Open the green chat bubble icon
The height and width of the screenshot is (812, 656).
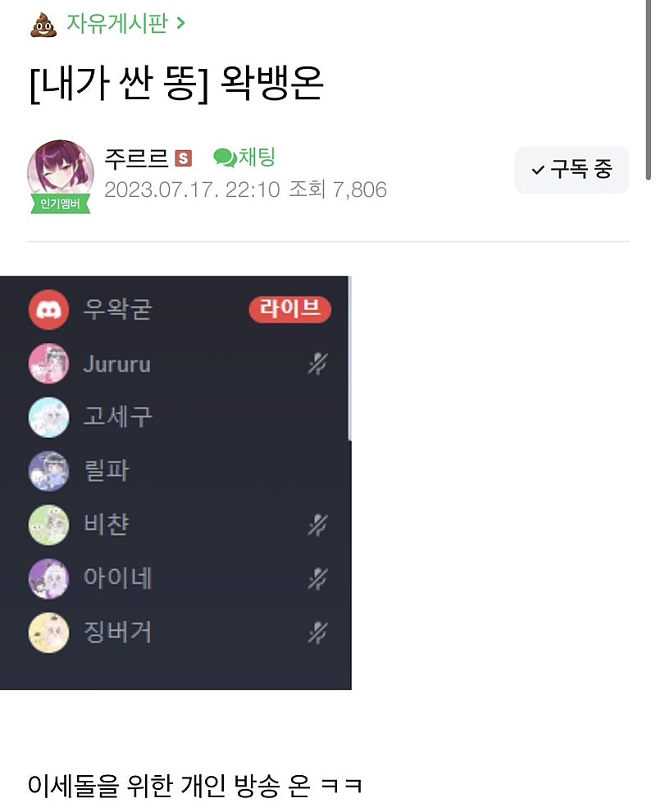click(x=225, y=157)
